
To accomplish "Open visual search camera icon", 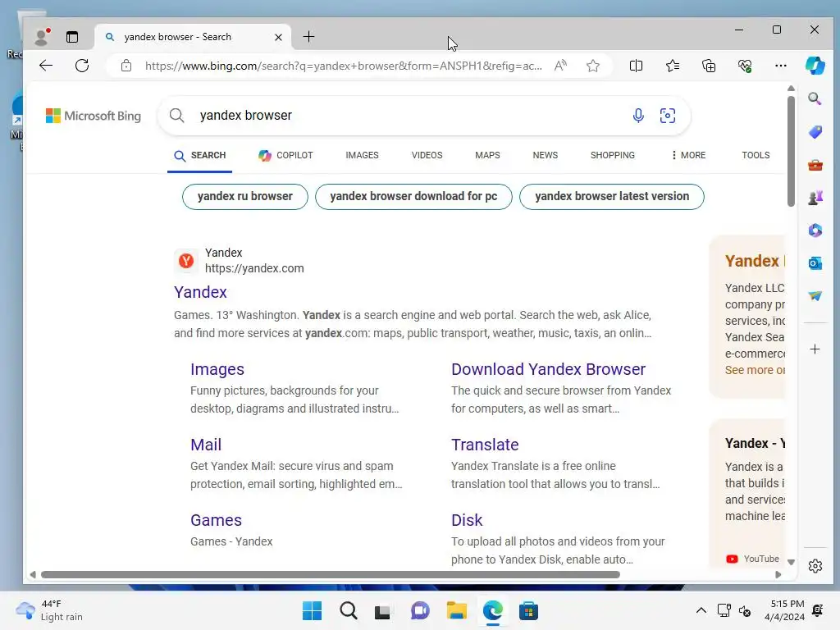I will coord(668,116).
